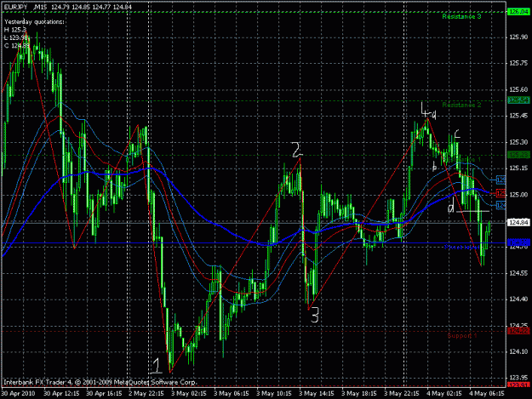Click the '30 Apr 16:15' time label
This screenshot has width=532, height=399.
(x=104, y=394)
